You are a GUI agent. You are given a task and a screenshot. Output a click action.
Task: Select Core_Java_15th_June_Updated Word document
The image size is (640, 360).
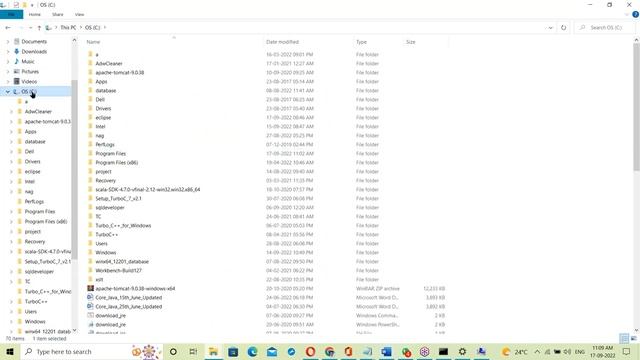[x=129, y=297]
